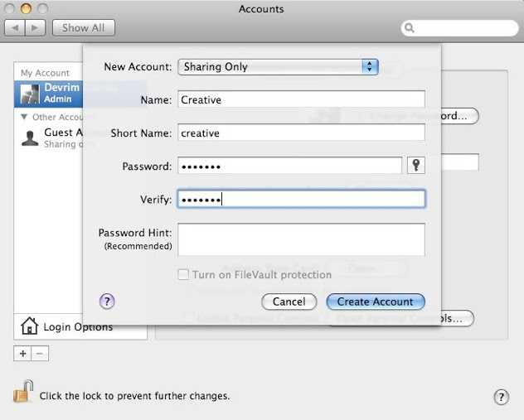Click the Show All button
The image size is (524, 420).
tap(84, 27)
